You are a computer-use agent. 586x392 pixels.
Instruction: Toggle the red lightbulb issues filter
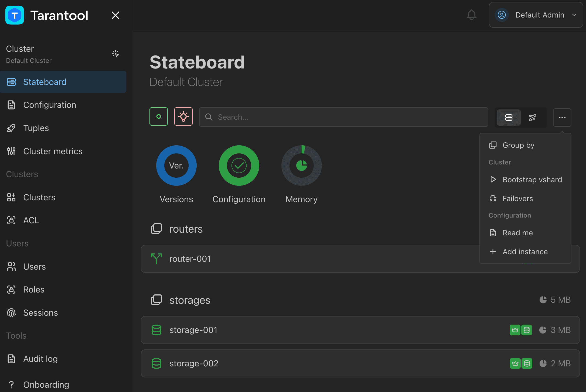click(x=183, y=116)
